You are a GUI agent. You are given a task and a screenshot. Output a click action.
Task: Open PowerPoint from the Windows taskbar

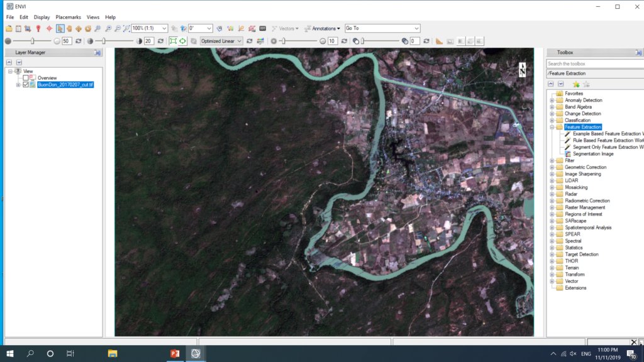tap(175, 353)
